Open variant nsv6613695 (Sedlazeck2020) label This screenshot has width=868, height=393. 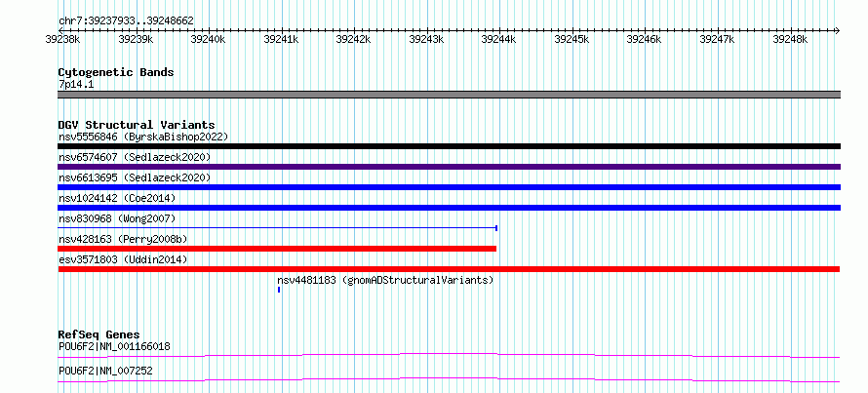coord(135,177)
